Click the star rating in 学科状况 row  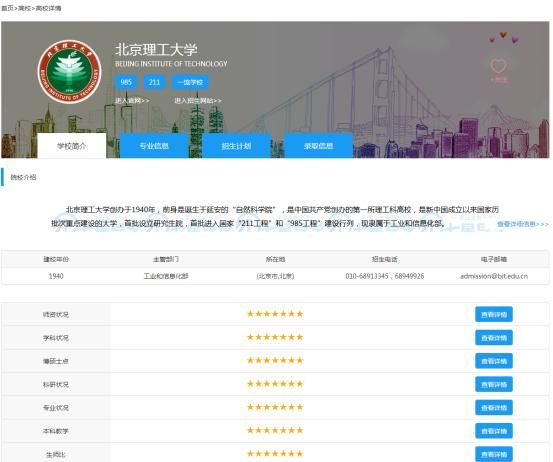click(275, 337)
